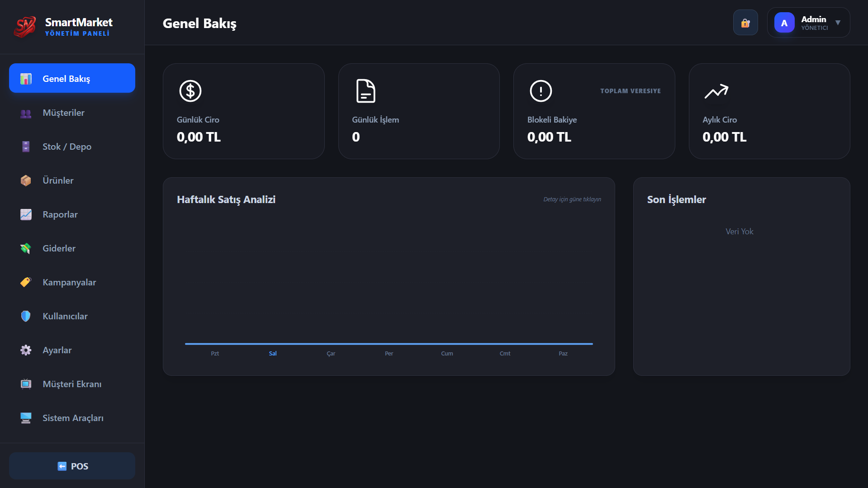Click the Ayarlar gear icon
Screen dimensions: 868x488
point(26,350)
